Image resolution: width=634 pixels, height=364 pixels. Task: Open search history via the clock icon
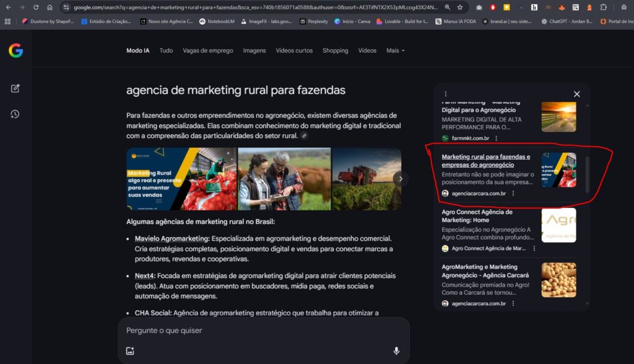[x=15, y=113]
